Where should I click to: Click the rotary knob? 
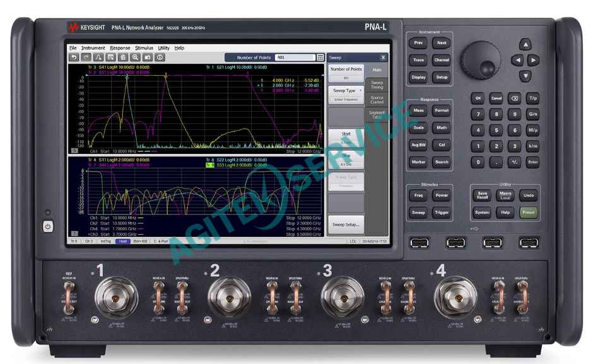pos(481,61)
